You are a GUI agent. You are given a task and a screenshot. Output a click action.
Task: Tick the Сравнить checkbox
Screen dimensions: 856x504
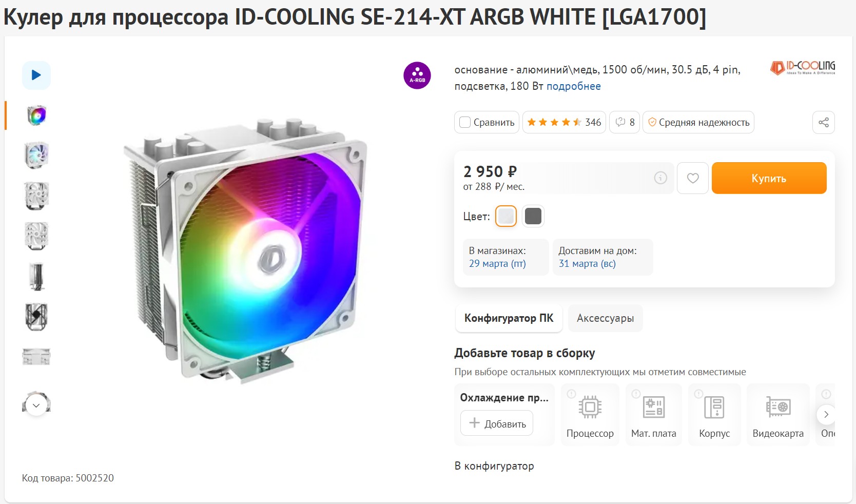(x=465, y=123)
